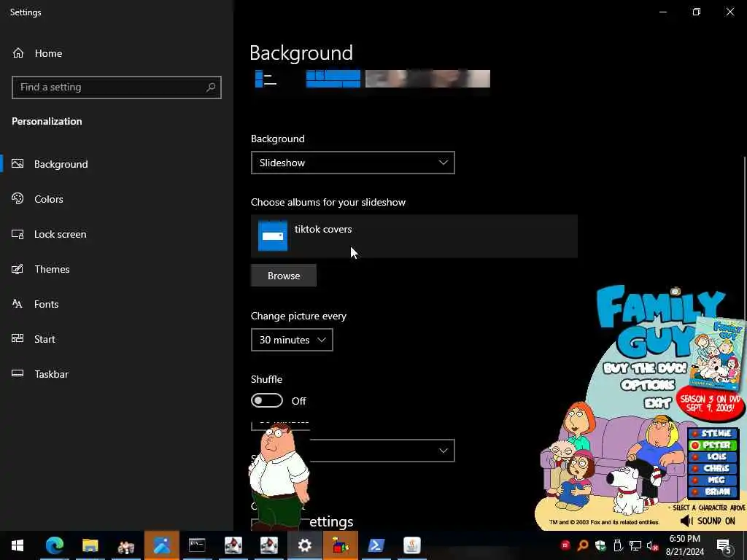Focus the Find a setting search box
Viewport: 747px width, 560px height.
(x=116, y=87)
